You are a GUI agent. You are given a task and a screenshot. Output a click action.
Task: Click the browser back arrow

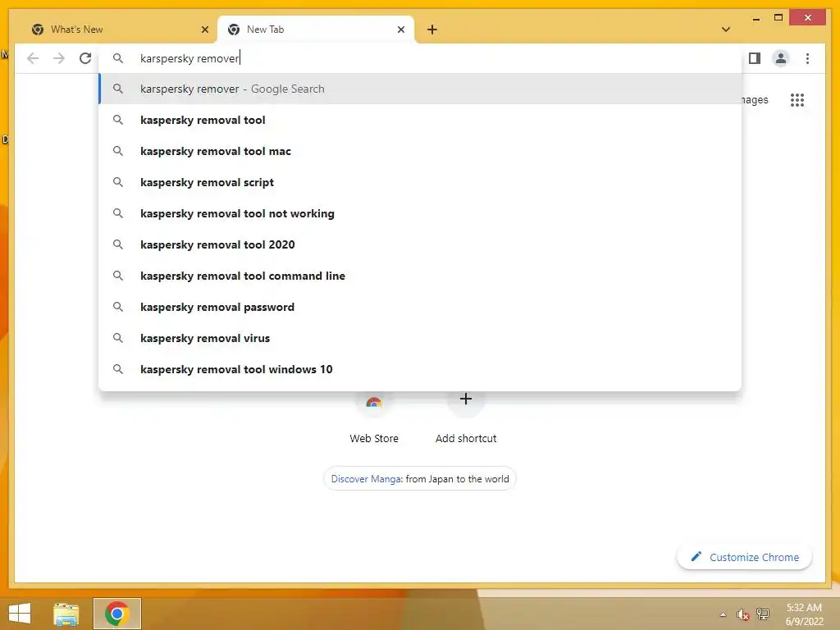[x=33, y=58]
